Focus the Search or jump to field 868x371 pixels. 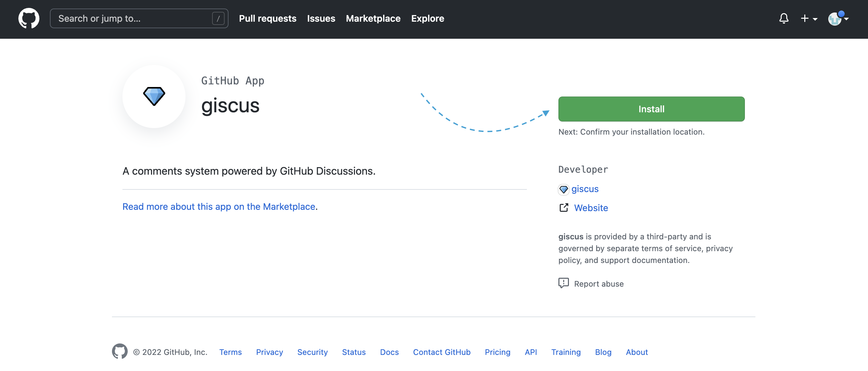click(x=139, y=18)
